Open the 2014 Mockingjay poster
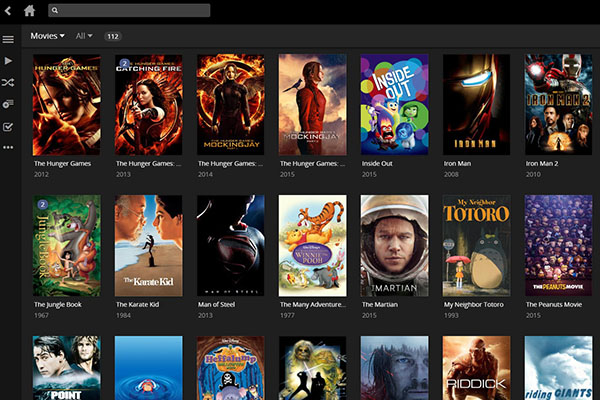Image resolution: width=600 pixels, height=400 pixels. click(x=230, y=105)
